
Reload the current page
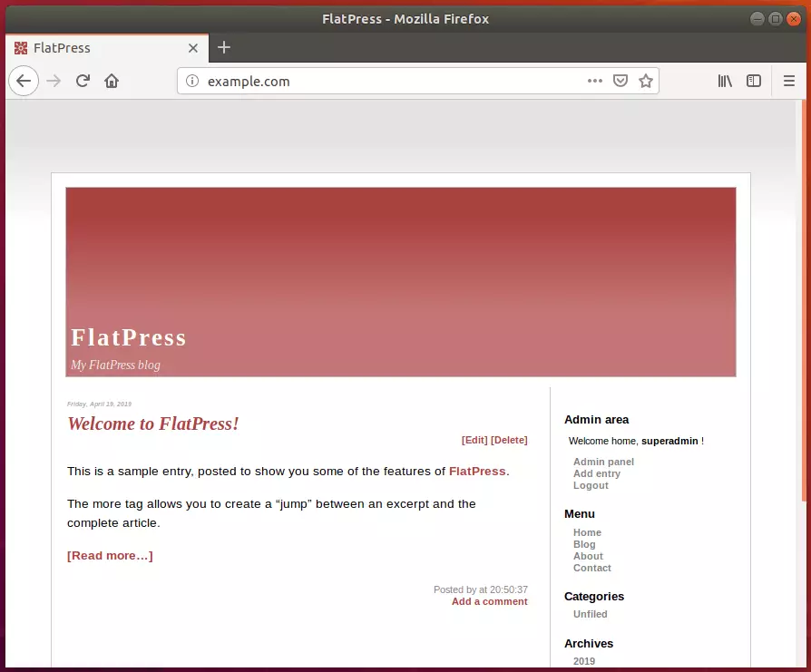point(83,81)
